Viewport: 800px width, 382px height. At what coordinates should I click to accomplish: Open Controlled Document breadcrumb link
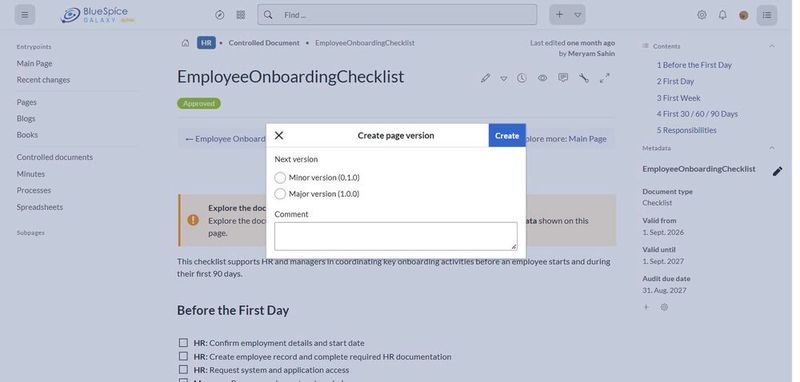(x=264, y=43)
